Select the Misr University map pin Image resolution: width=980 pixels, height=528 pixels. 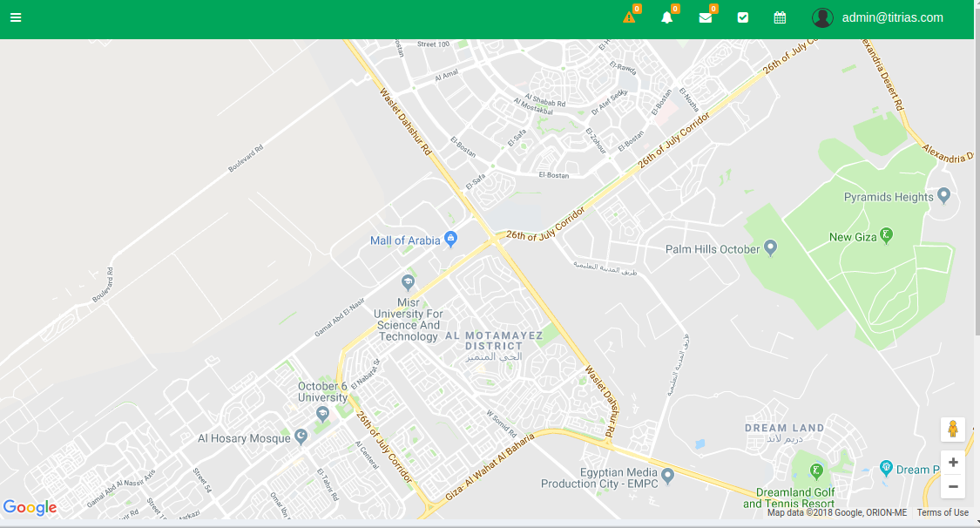409,282
